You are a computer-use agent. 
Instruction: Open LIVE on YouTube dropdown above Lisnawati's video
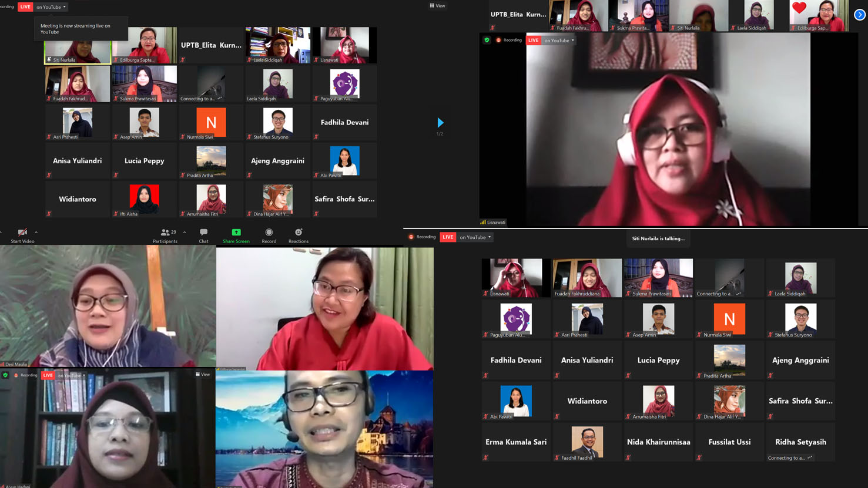point(558,41)
